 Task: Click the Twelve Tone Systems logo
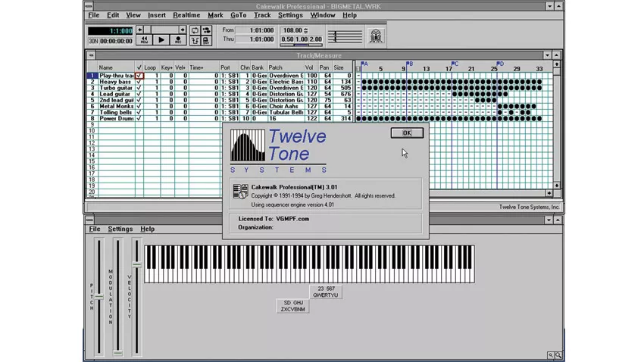click(x=277, y=151)
